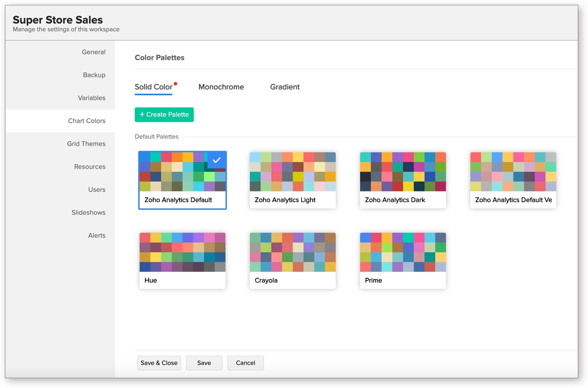Navigate to Grid Themes
Screen dimensions: 588x388
[x=86, y=144]
